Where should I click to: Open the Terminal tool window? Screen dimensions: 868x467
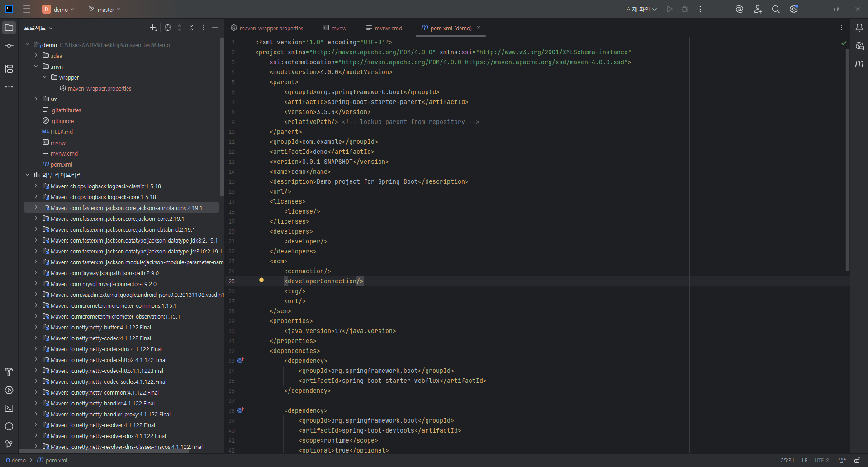point(9,408)
